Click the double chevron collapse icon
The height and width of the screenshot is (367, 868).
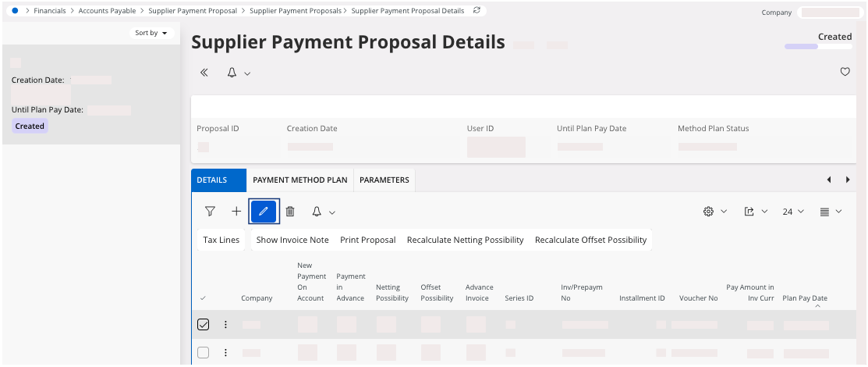pos(204,73)
